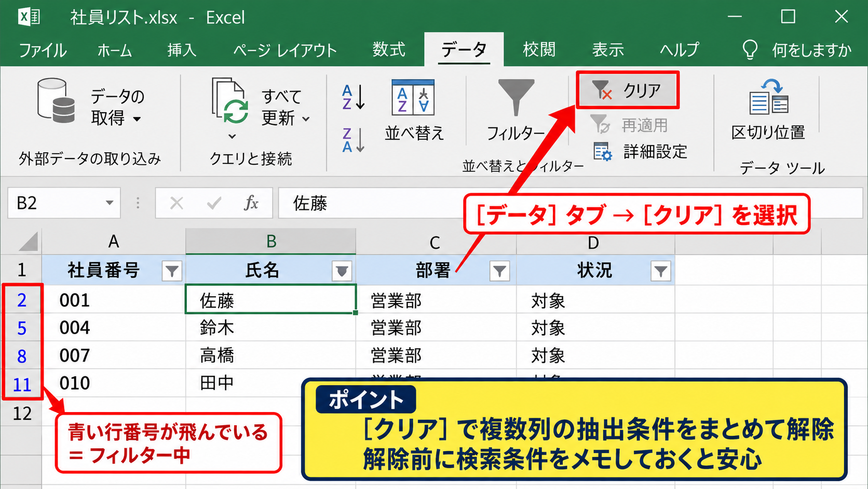Click the formula bar enter checkmark icon
Image resolution: width=868 pixels, height=489 pixels.
[x=214, y=203]
